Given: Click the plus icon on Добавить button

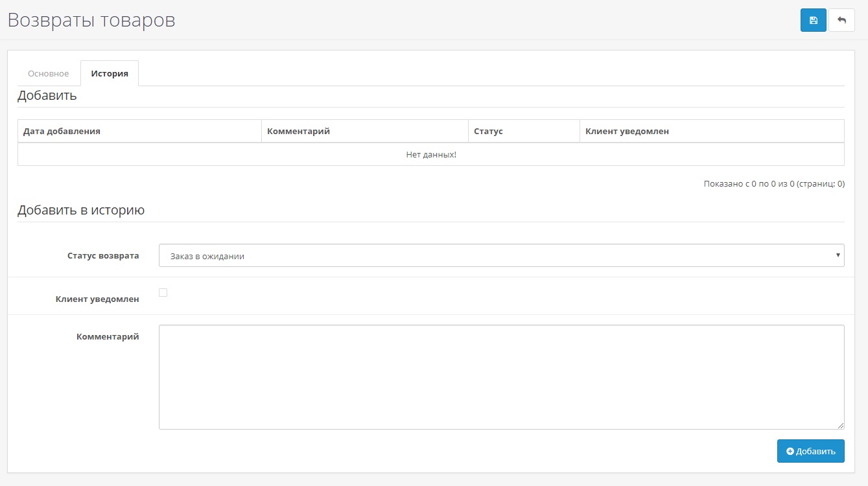Looking at the screenshot, I should point(790,452).
